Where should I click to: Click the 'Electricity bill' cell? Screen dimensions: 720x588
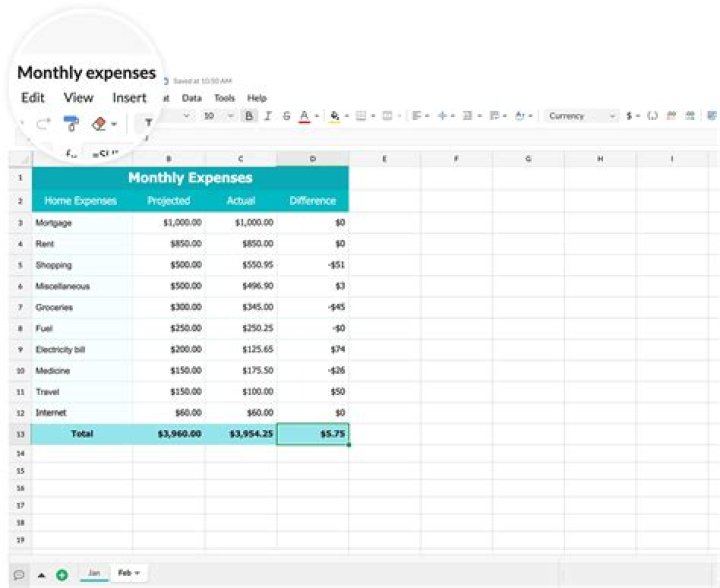82,349
